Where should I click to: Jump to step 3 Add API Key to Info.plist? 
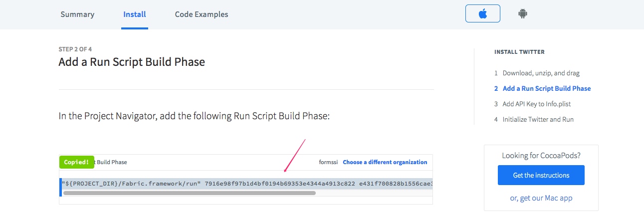(x=536, y=104)
